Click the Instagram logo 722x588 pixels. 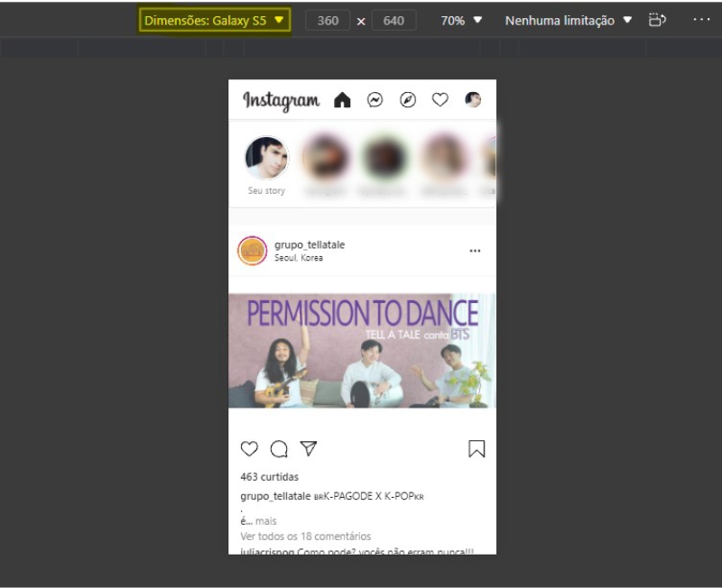282,101
